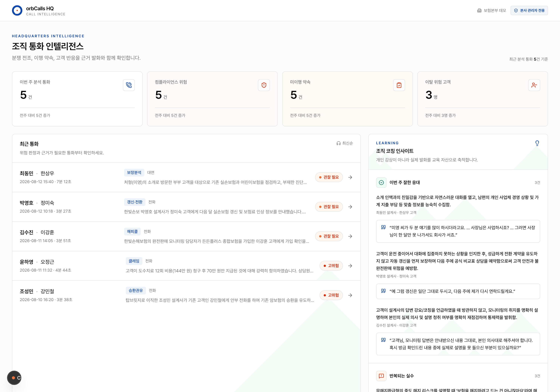
Task: Select the 박영호 · 정미숙 call name
Action: point(37,203)
